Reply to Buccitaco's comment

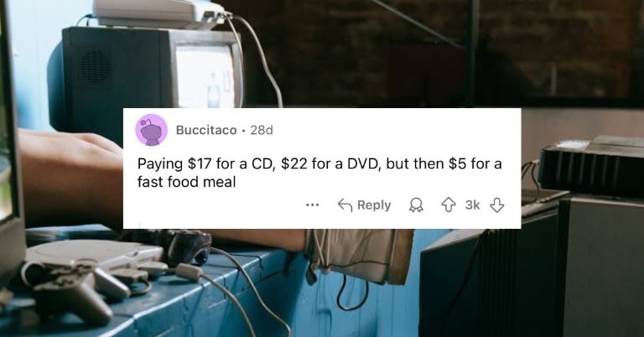(364, 205)
